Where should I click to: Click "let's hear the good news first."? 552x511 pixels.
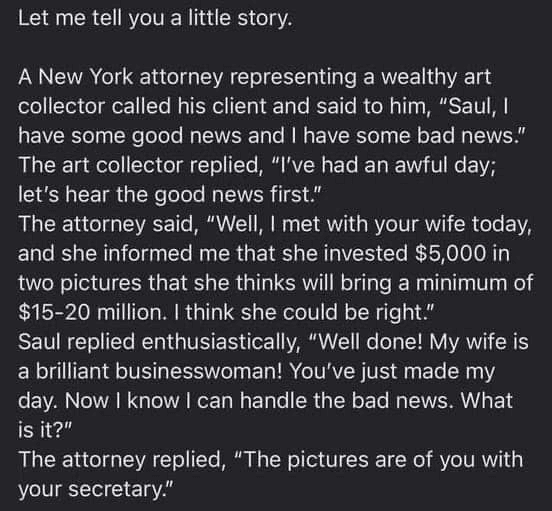click(169, 195)
